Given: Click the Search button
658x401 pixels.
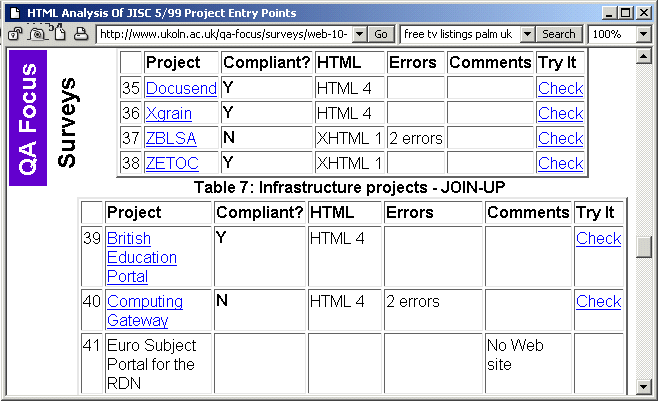Looking at the screenshot, I should tap(559, 34).
